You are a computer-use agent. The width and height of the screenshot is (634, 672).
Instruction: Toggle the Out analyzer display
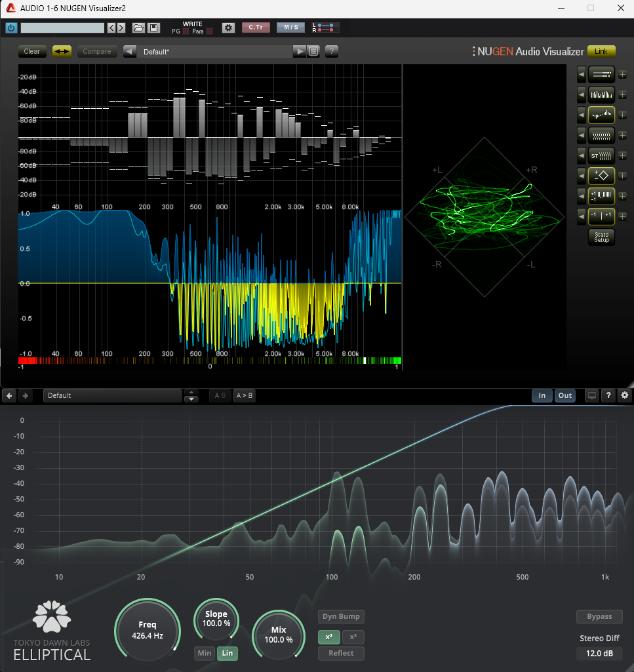[x=565, y=395]
